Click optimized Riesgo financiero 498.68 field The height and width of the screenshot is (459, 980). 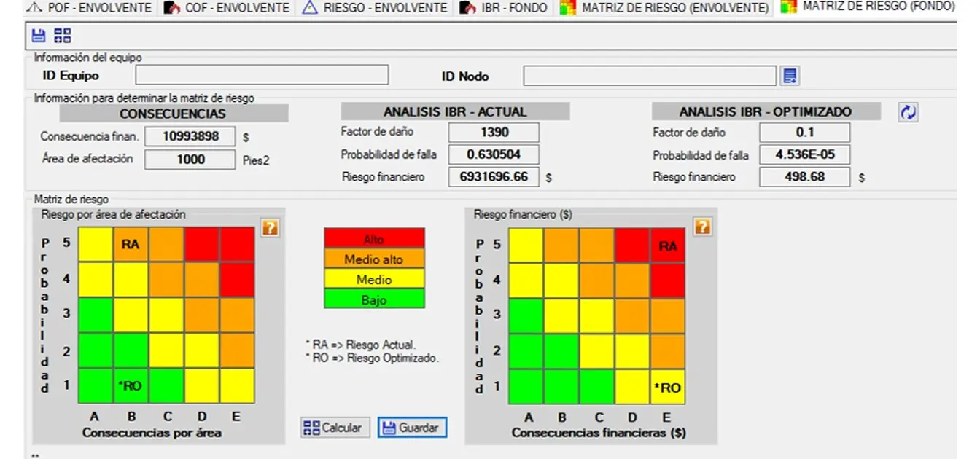click(804, 177)
